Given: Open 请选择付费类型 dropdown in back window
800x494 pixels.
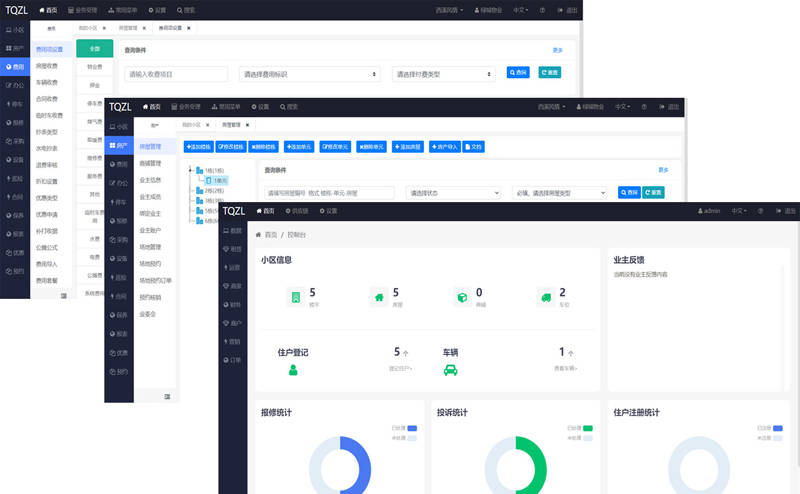Looking at the screenshot, I should [x=443, y=75].
